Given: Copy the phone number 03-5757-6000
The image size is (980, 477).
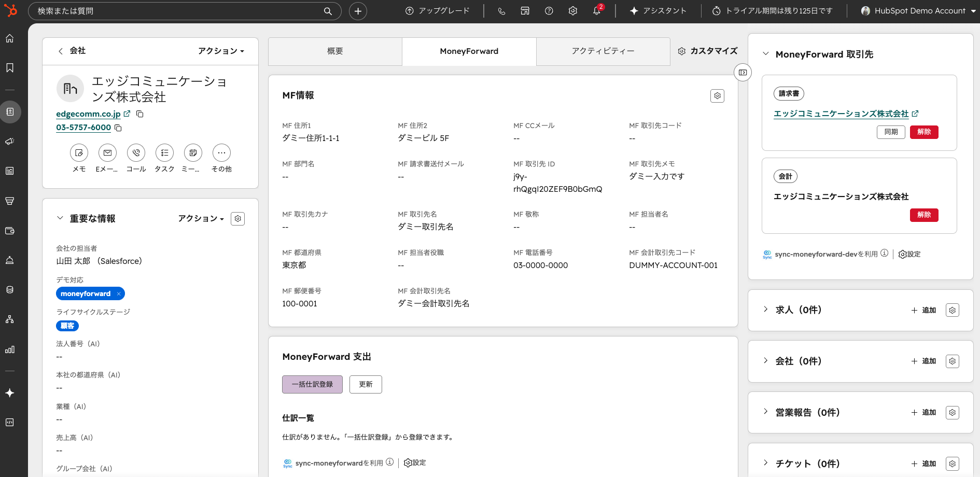Looking at the screenshot, I should (x=118, y=128).
